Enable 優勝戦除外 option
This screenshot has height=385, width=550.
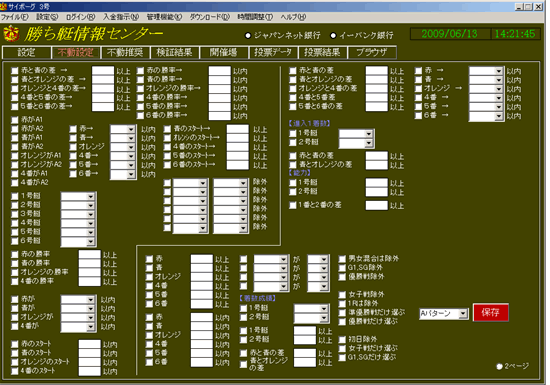pyautogui.click(x=342, y=277)
